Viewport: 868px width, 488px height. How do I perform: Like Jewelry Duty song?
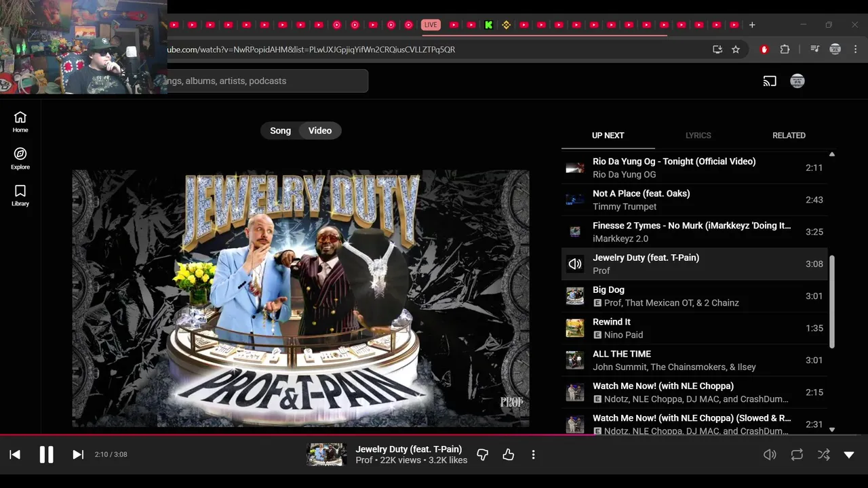tap(509, 455)
